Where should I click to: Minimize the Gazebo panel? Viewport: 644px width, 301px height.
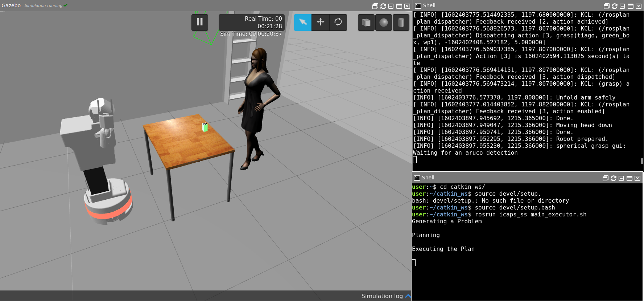(391, 6)
